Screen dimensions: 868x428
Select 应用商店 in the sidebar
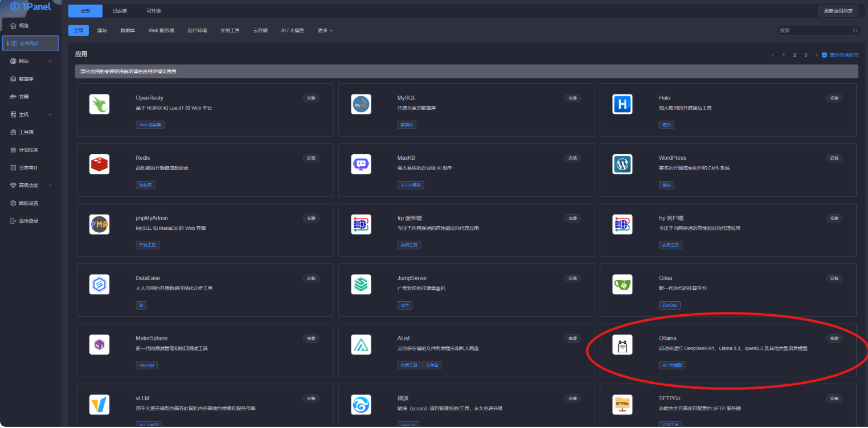(x=31, y=43)
